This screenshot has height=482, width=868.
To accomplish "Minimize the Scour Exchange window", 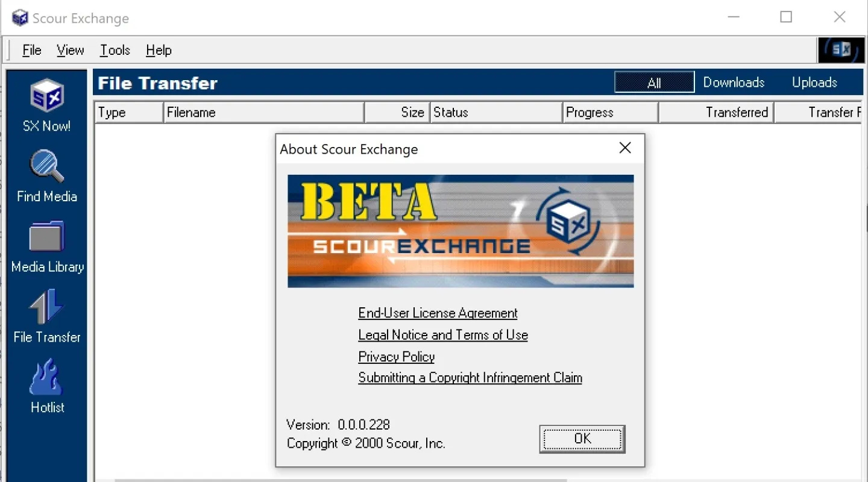I will pyautogui.click(x=733, y=17).
